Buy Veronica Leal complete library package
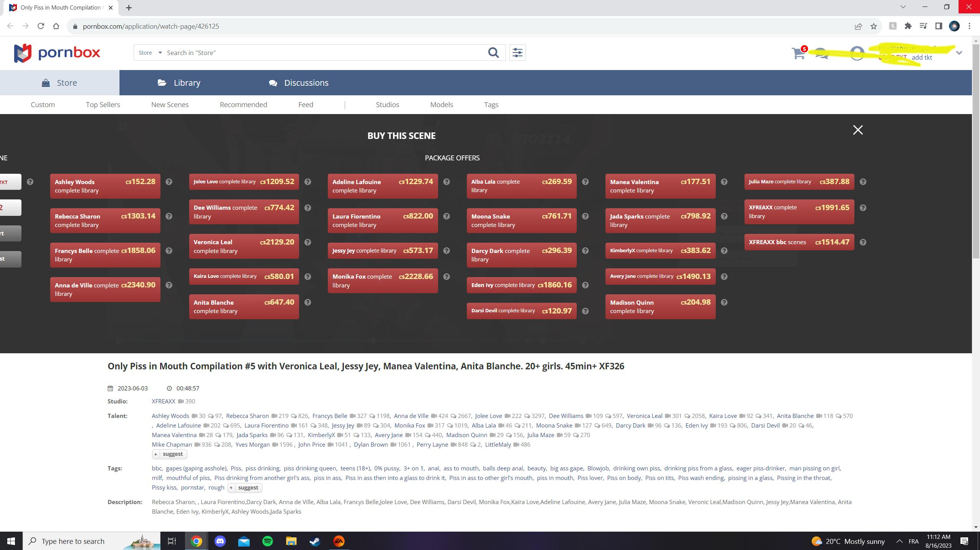Screen dimensions: 980x550 (244, 246)
